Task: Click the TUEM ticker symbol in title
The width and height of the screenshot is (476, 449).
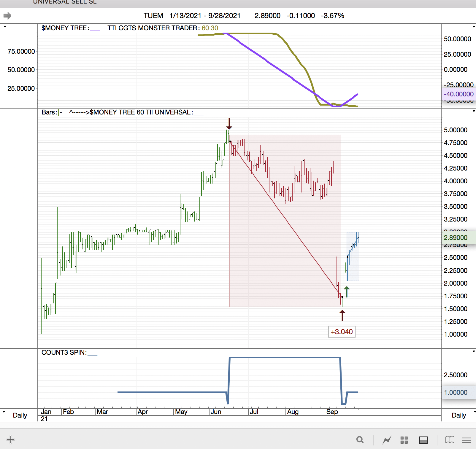Action: click(153, 15)
